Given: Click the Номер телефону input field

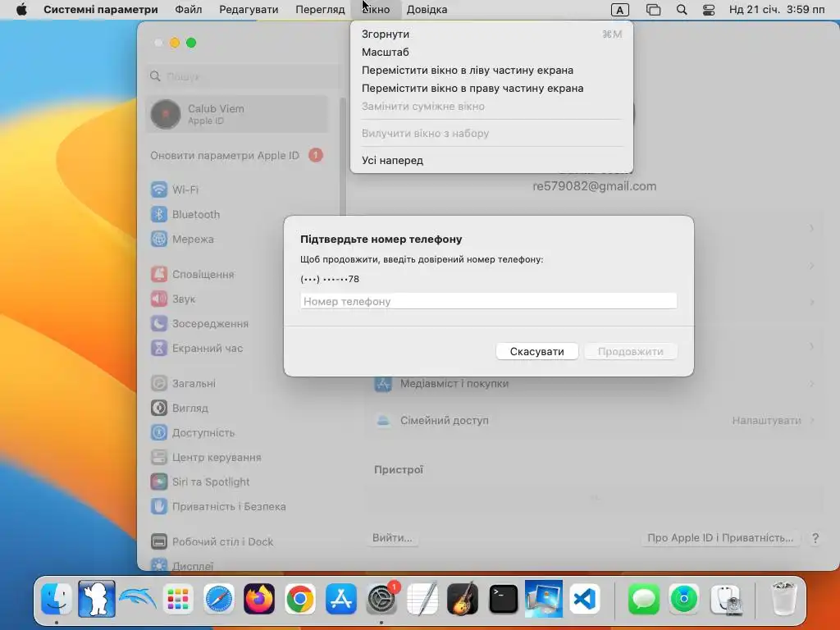Looking at the screenshot, I should click(489, 301).
